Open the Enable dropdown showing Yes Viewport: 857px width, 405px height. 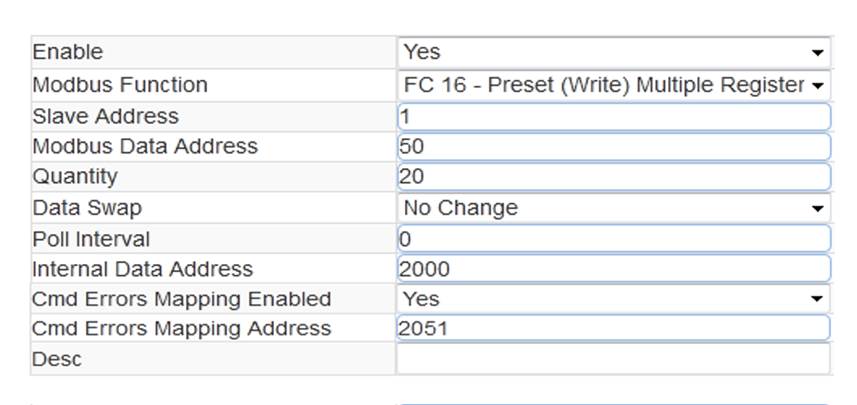click(614, 53)
